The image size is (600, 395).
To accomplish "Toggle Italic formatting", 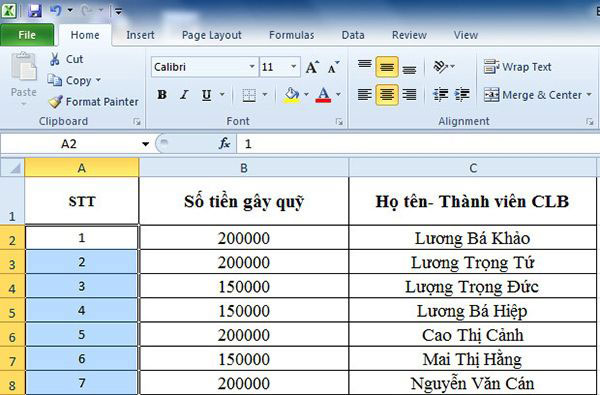I will point(184,95).
